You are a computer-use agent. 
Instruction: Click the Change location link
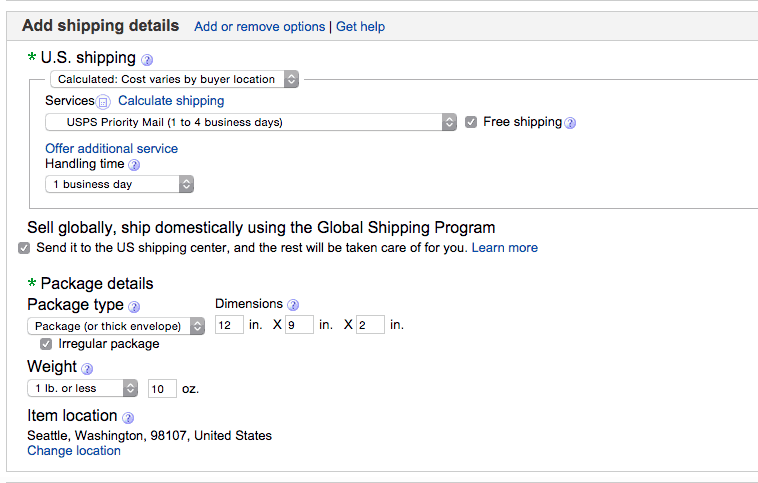pyautogui.click(x=74, y=451)
